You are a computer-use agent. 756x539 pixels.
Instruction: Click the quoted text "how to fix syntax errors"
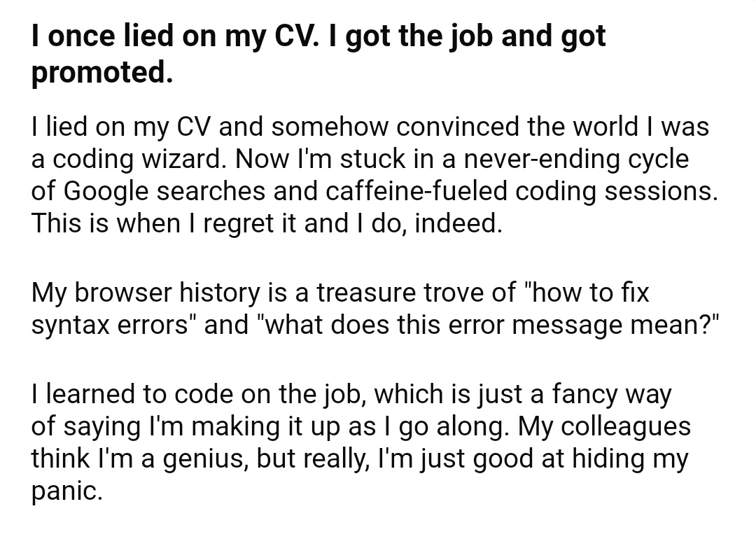click(x=340, y=309)
